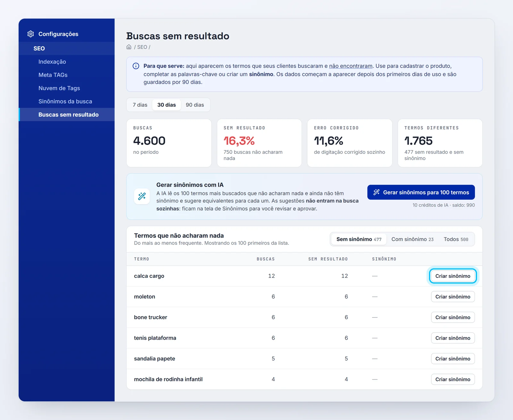Click the não encontraram link
The image size is (513, 420).
[351, 66]
